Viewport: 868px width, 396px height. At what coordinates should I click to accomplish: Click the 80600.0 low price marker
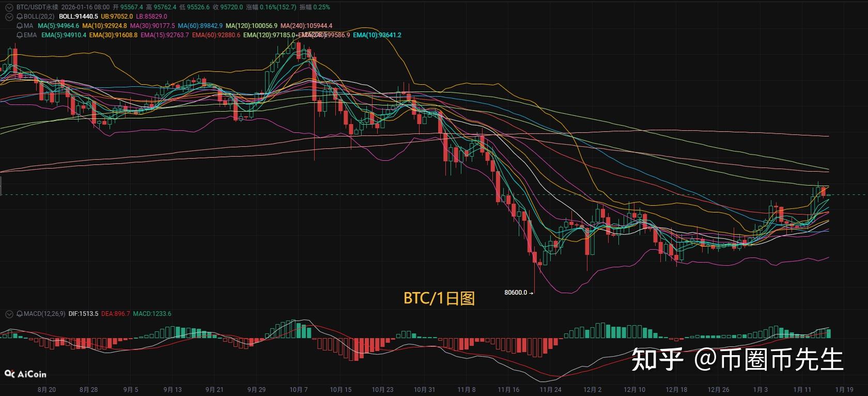tap(516, 293)
